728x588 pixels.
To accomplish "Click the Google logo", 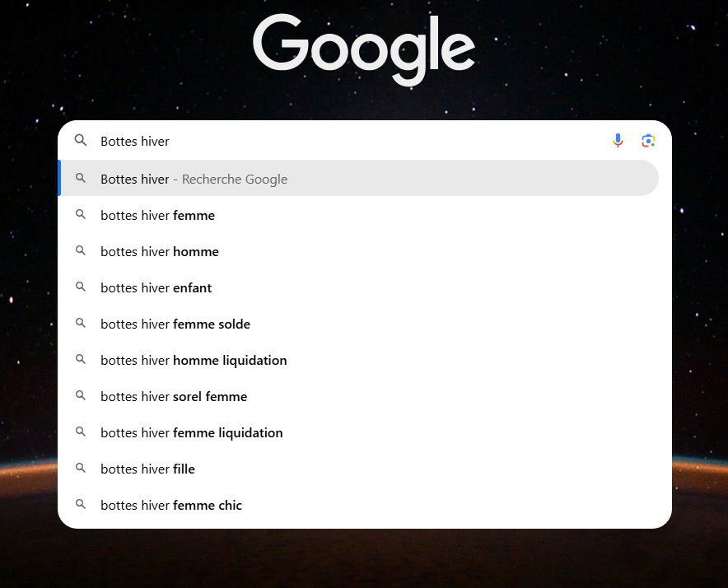I will tap(364, 49).
